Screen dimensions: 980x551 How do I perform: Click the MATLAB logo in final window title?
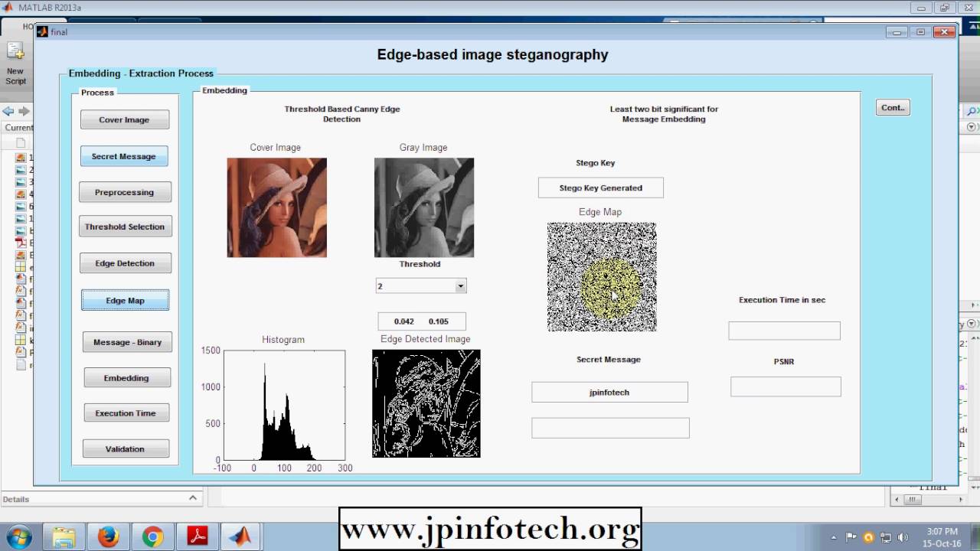pos(41,31)
